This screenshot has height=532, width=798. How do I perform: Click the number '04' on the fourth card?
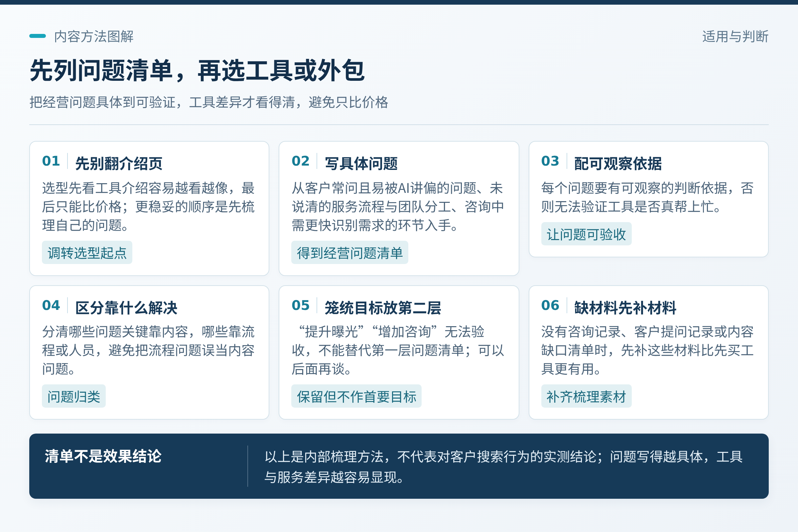(x=51, y=305)
